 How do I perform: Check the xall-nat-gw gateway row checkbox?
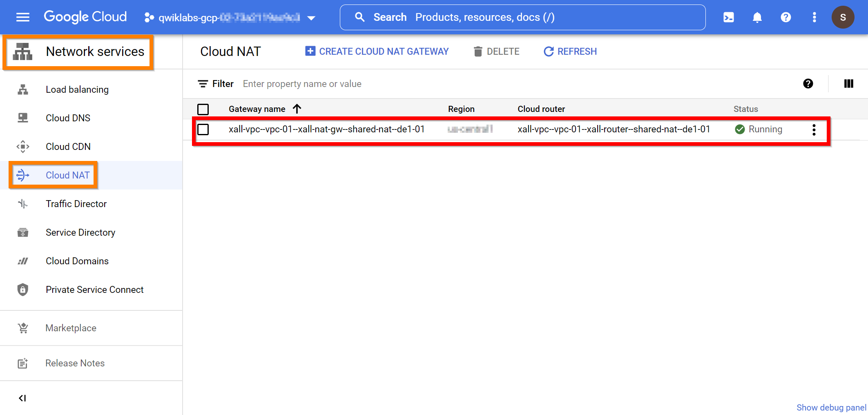pyautogui.click(x=203, y=129)
